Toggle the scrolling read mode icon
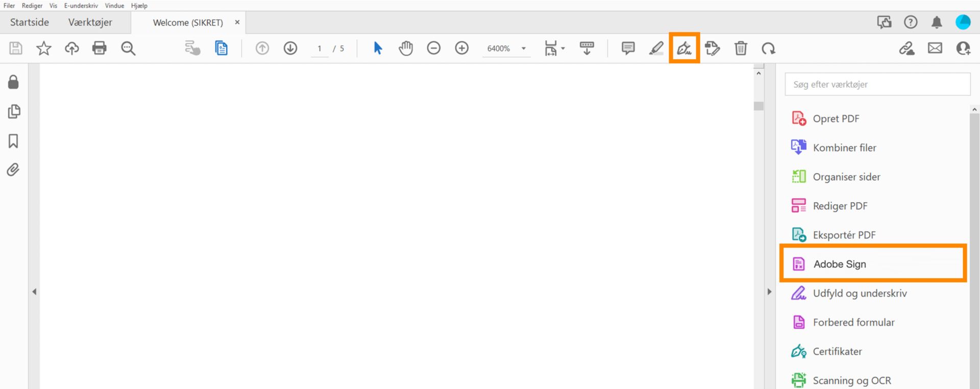Screen dimensions: 980x389 587,48
